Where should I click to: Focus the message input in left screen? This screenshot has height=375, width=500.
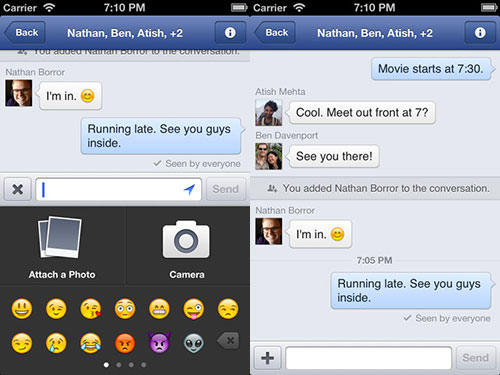pos(118,189)
